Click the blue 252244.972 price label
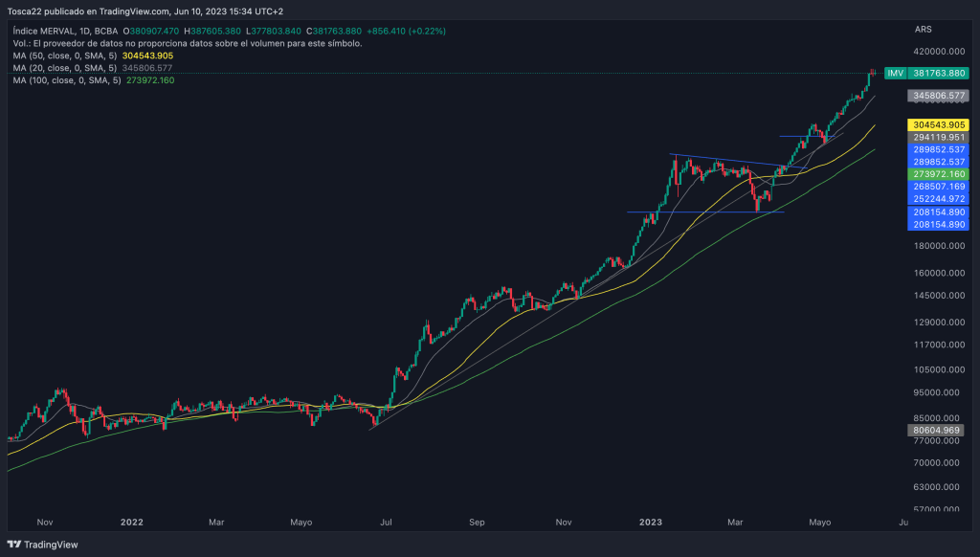The height and width of the screenshot is (557, 980). pyautogui.click(x=937, y=198)
